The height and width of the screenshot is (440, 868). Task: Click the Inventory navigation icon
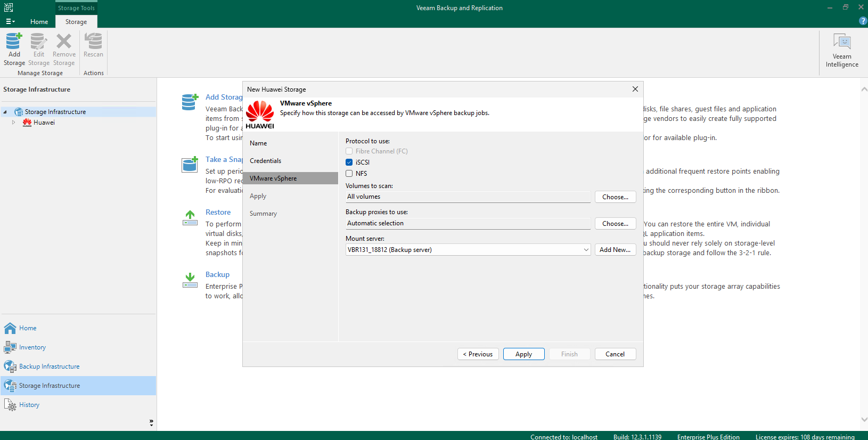pos(10,347)
